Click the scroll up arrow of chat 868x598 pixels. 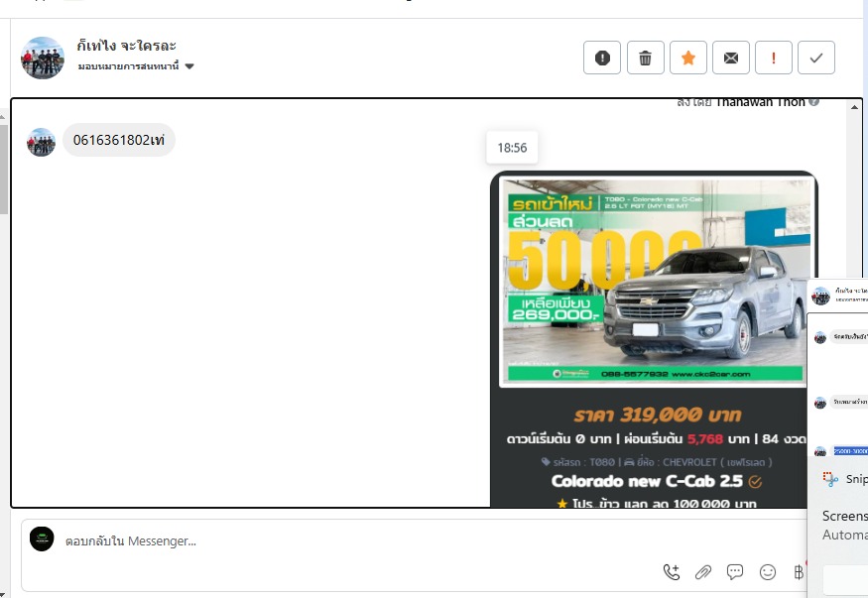854,107
